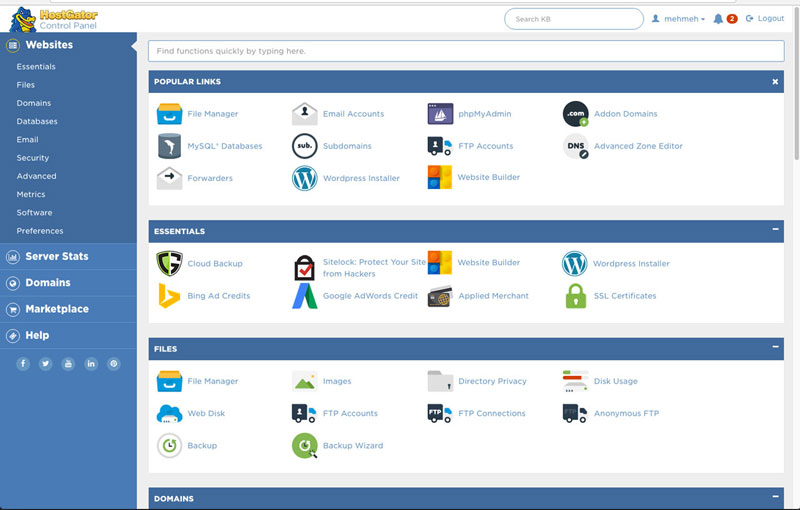Open the Google AdWords Credit icon
Image resolution: width=800 pixels, height=510 pixels.
click(305, 296)
